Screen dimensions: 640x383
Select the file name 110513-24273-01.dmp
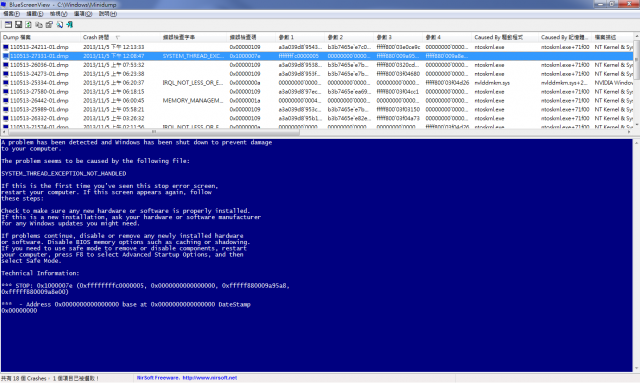point(39,74)
